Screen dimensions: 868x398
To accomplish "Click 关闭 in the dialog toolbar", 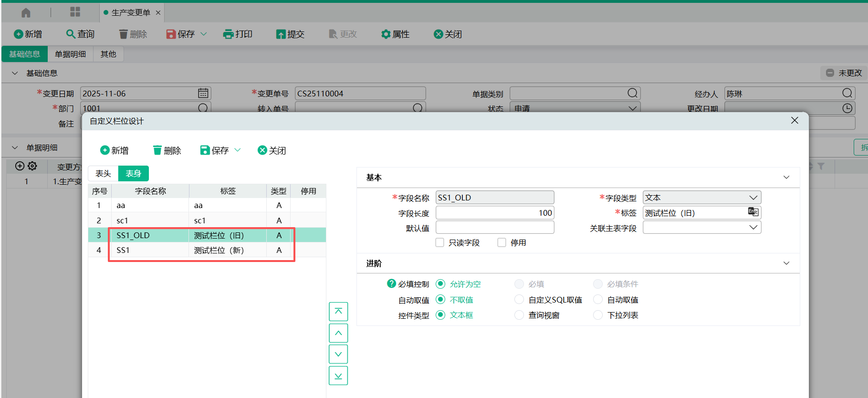I will tap(272, 150).
